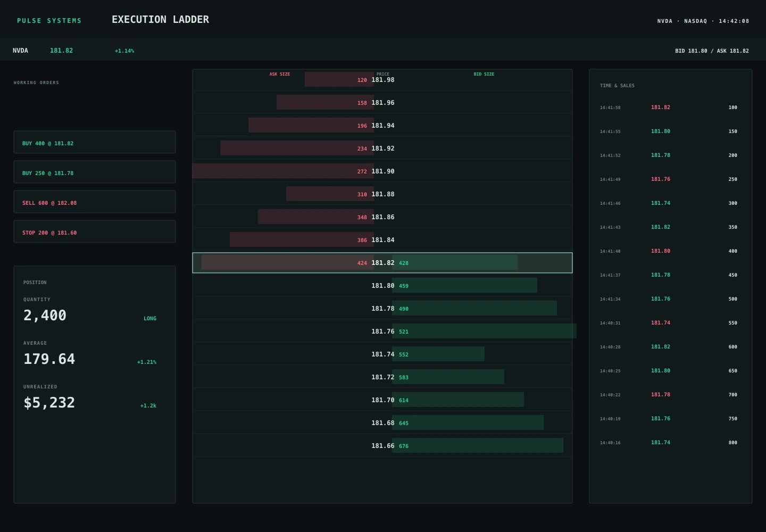
Task: Click the ask size 272 bar at 181.90
Action: [x=283, y=171]
